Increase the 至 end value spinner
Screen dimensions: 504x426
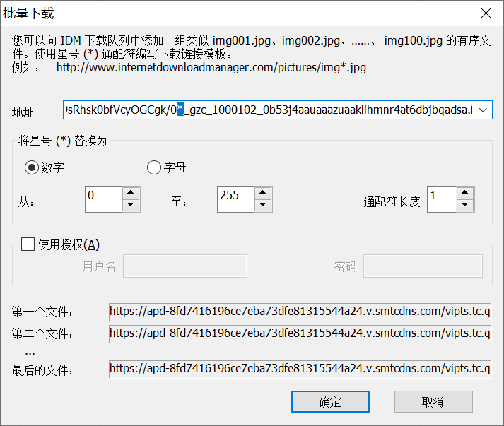click(262, 193)
